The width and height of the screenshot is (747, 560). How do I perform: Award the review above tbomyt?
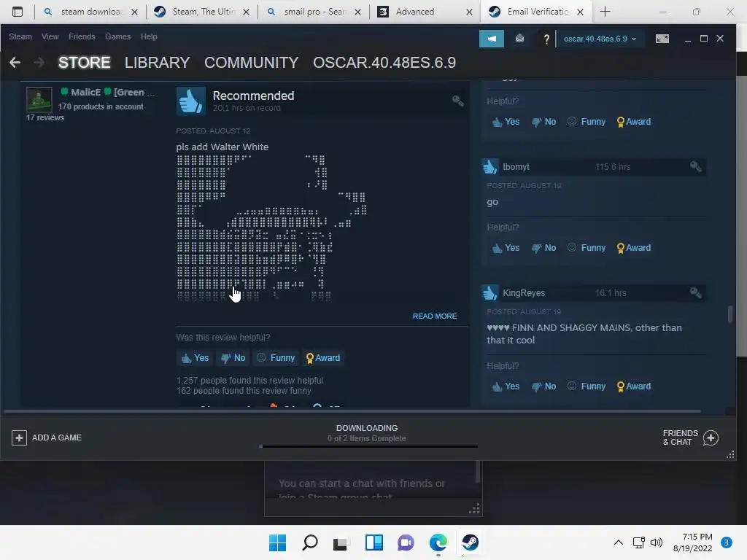click(634, 122)
